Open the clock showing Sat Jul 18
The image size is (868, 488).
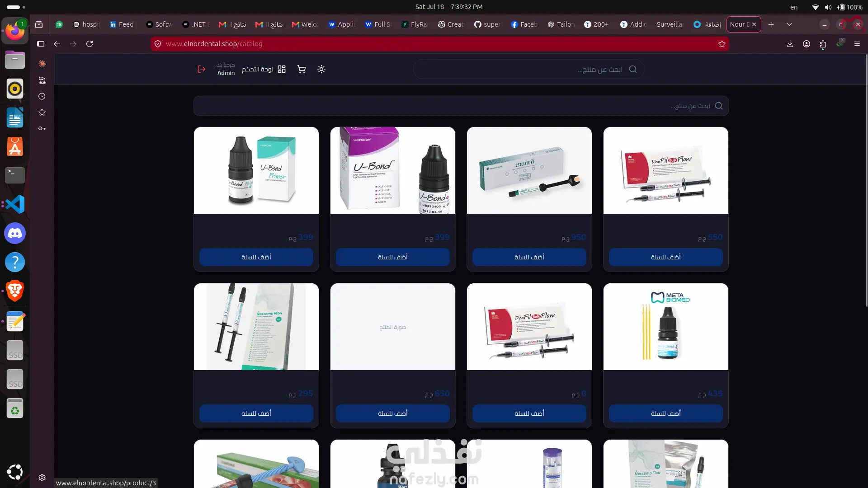coord(449,7)
